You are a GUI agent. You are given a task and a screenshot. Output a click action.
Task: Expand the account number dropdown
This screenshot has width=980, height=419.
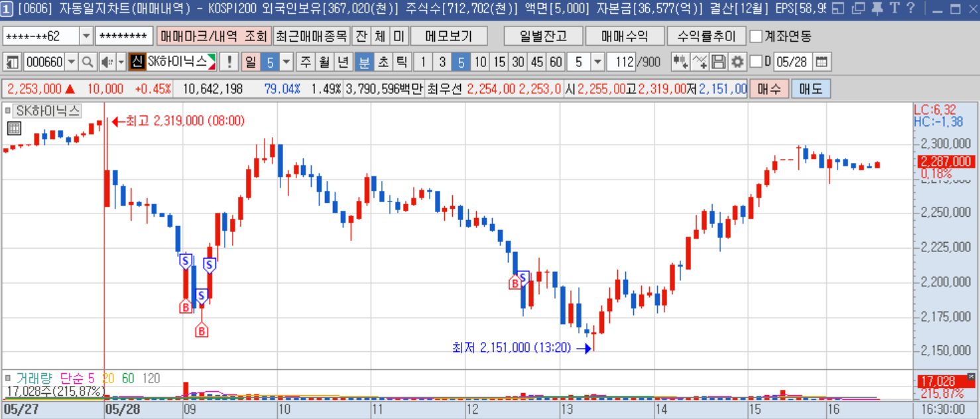tap(86, 36)
